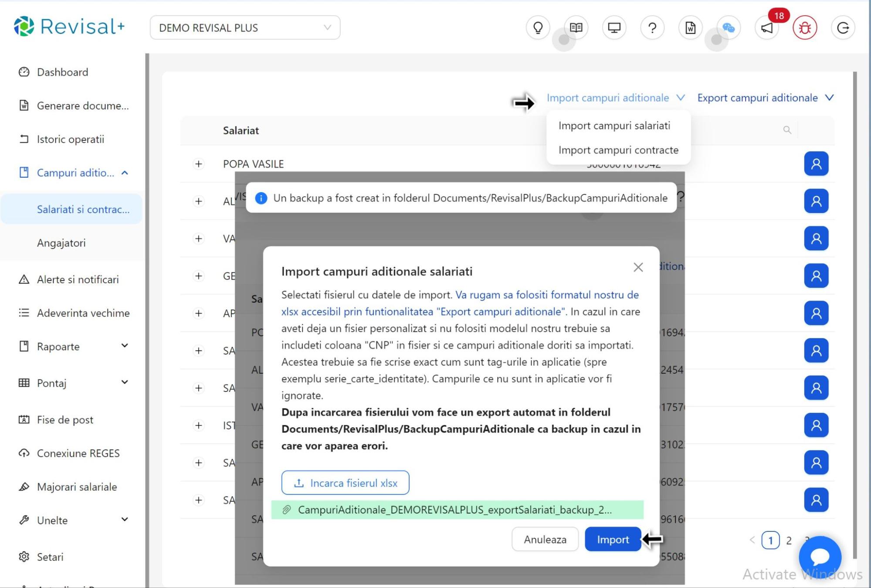
Task: Click the lightbulb tips icon
Action: tap(538, 28)
